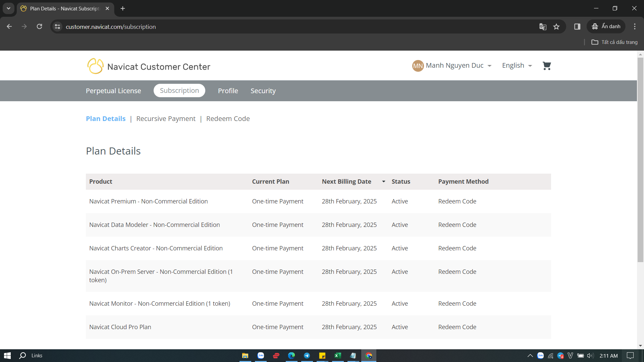Open File Explorer from taskbar
The height and width of the screenshot is (362, 644).
pyautogui.click(x=245, y=356)
